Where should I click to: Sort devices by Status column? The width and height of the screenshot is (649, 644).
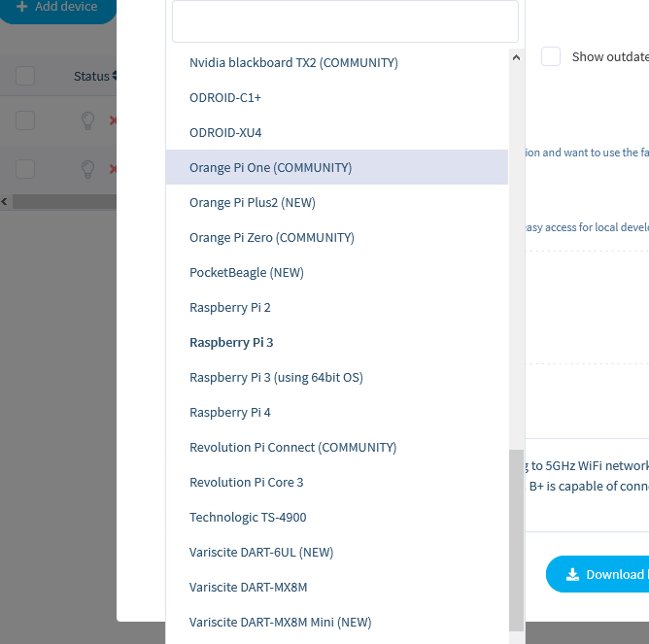95,76
